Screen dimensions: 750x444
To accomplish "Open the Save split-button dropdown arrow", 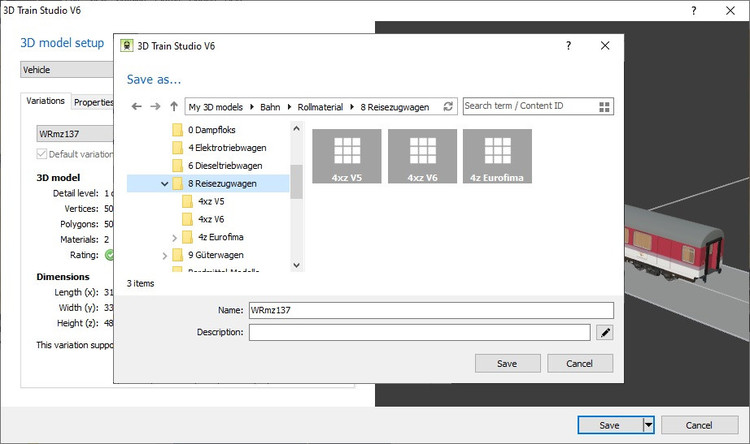I will pyautogui.click(x=647, y=425).
